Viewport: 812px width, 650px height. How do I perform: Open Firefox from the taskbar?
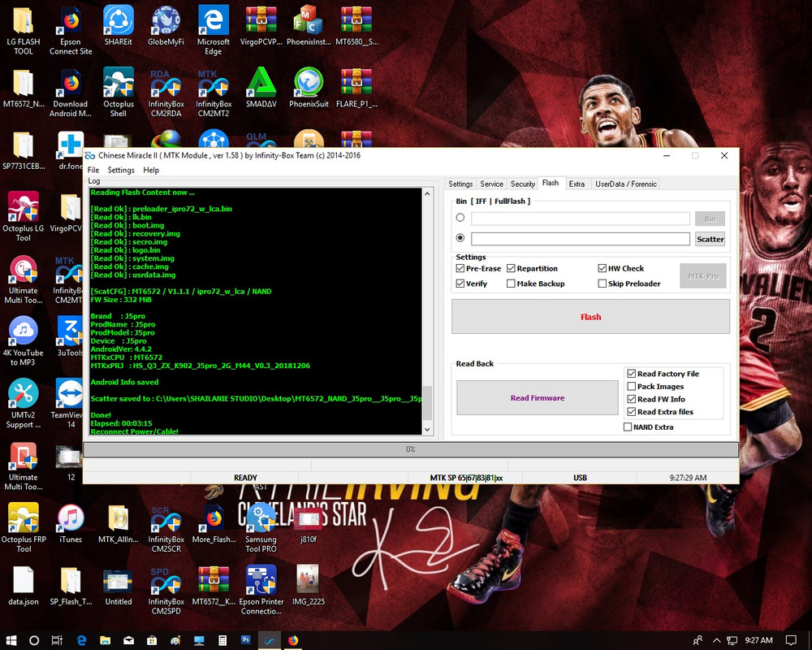(293, 640)
